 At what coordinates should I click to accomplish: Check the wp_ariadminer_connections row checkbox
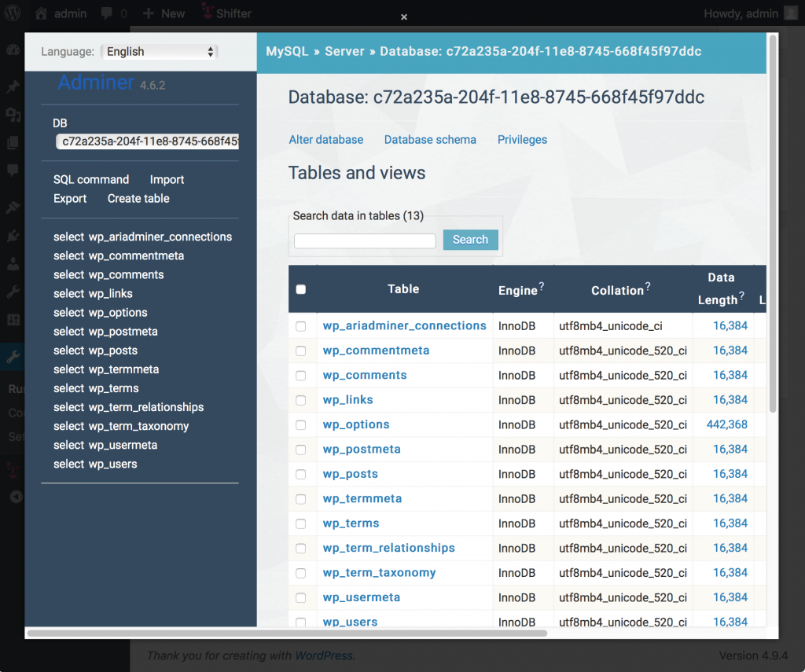[x=301, y=326]
